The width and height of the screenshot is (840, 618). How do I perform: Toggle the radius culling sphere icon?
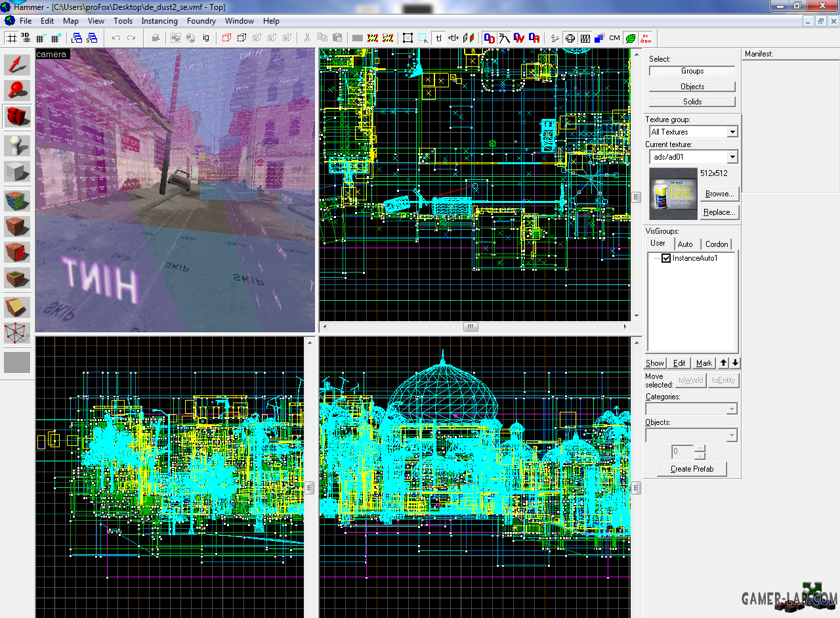pos(570,38)
